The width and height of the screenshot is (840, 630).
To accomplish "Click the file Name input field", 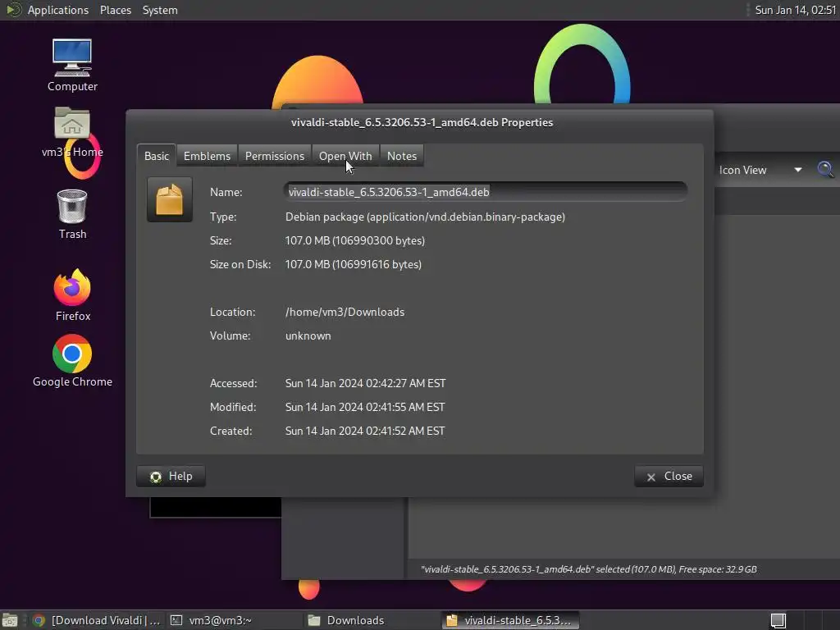I will 486,192.
